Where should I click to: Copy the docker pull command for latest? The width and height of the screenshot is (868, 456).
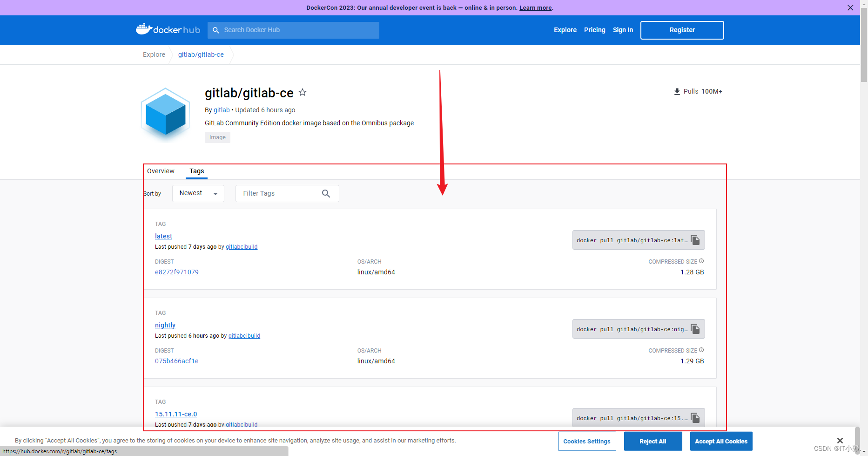[x=695, y=240]
